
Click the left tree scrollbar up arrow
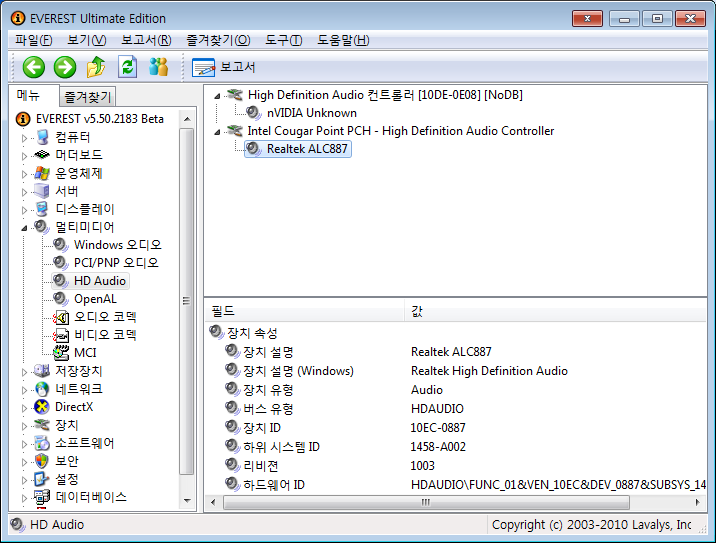(x=187, y=119)
